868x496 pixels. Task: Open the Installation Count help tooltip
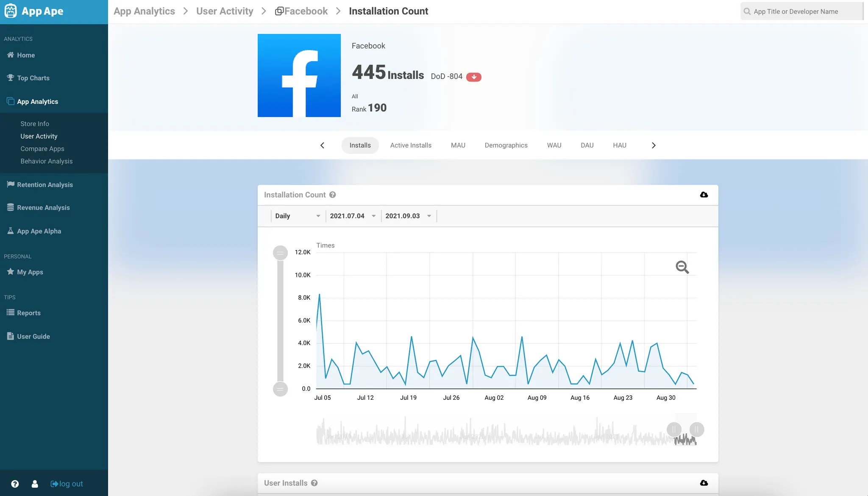[x=333, y=195]
